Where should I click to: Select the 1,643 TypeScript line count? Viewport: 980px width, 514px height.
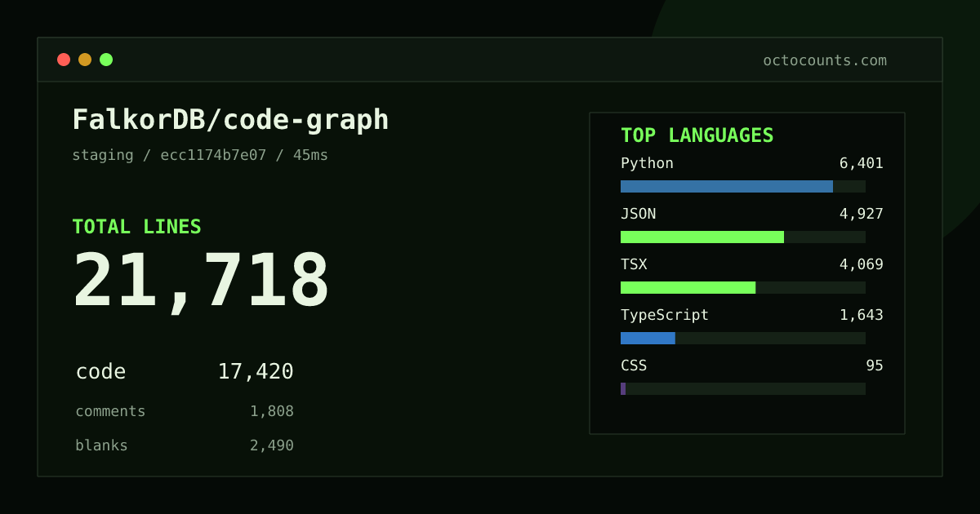pos(862,315)
